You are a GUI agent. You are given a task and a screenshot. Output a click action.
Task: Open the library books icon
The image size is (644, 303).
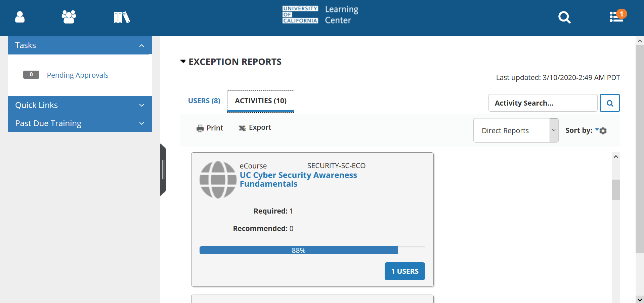click(122, 17)
